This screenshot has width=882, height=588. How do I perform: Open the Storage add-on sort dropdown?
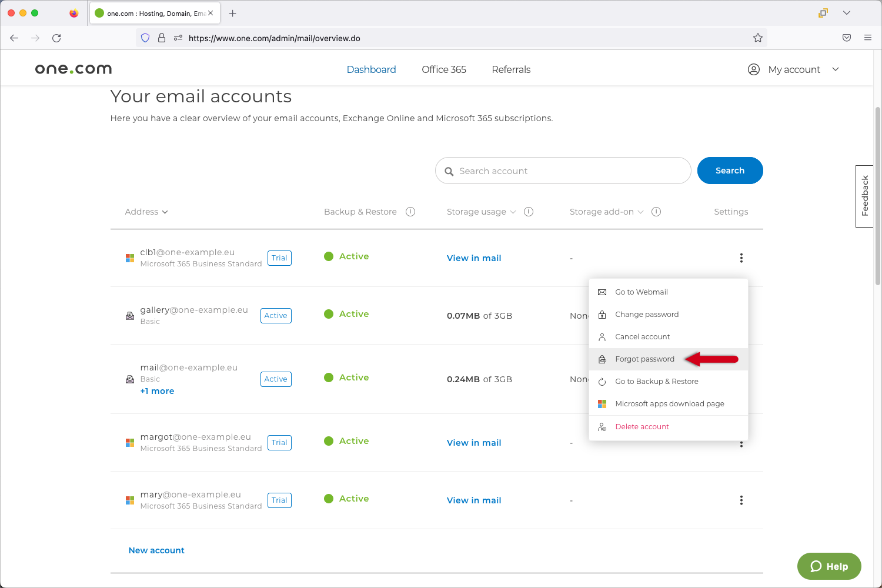pyautogui.click(x=606, y=212)
